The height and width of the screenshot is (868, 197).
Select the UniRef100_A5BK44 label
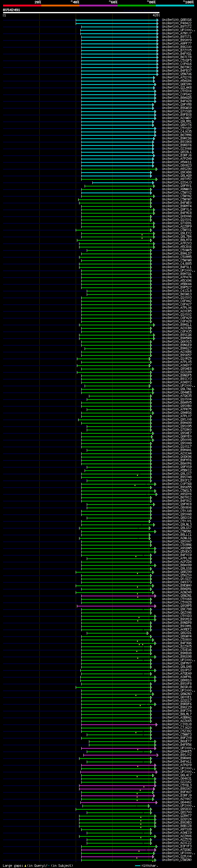tap(176, 284)
